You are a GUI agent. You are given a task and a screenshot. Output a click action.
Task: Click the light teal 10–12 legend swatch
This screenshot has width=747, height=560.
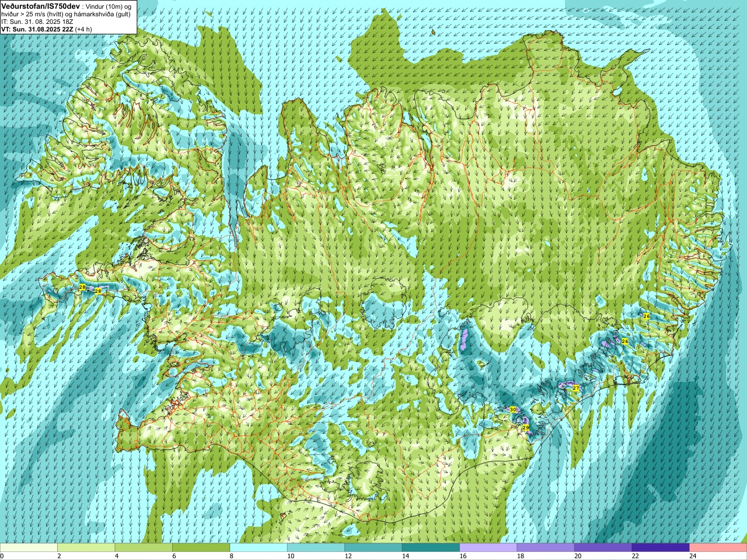[316, 548]
